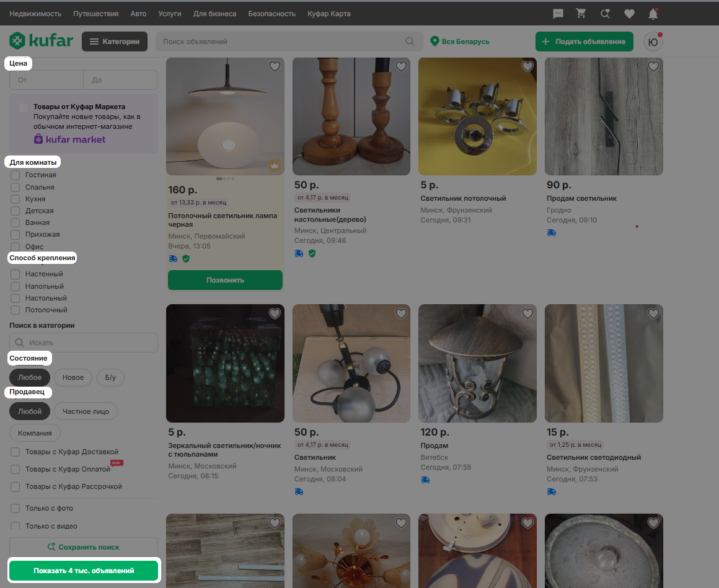Favorite the 160 р. ceiling lamp listing

click(x=275, y=66)
